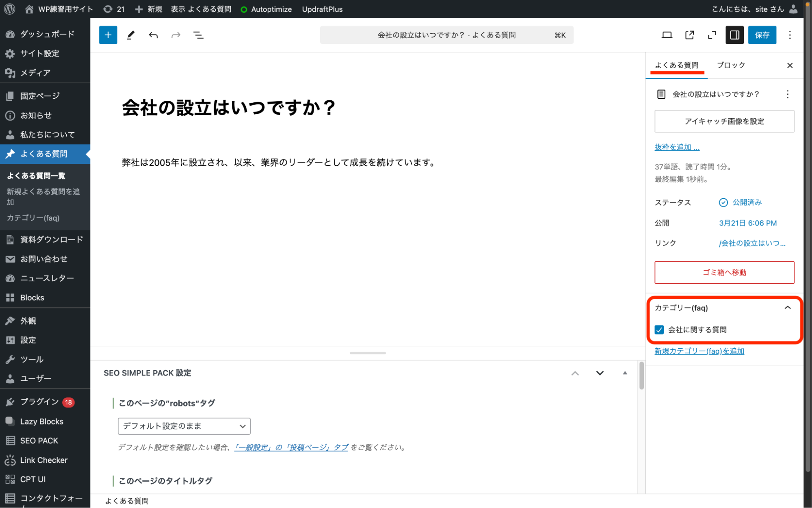The height and width of the screenshot is (508, 812).
Task: Uncheck 会社に関する質問 category checkbox
Action: tap(659, 330)
